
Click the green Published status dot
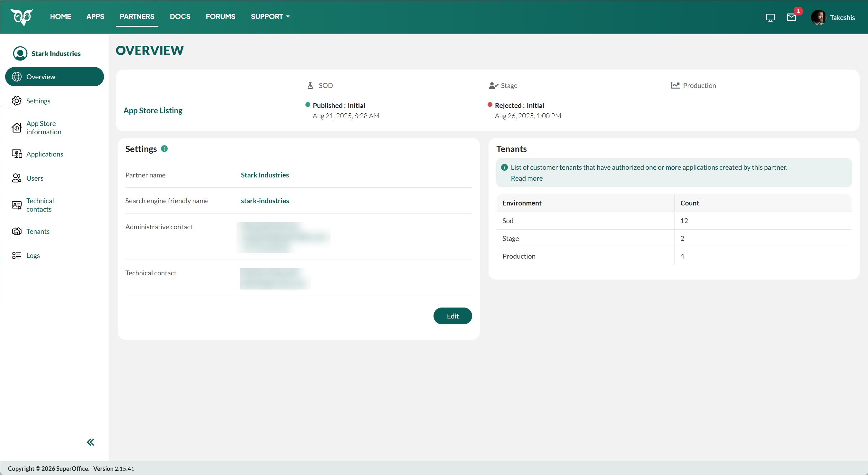[308, 105]
